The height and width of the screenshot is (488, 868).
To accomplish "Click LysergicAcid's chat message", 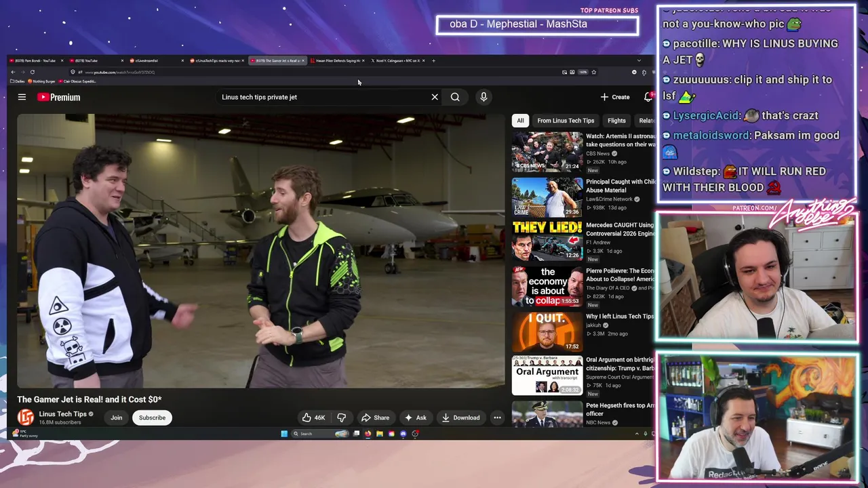I will point(741,116).
